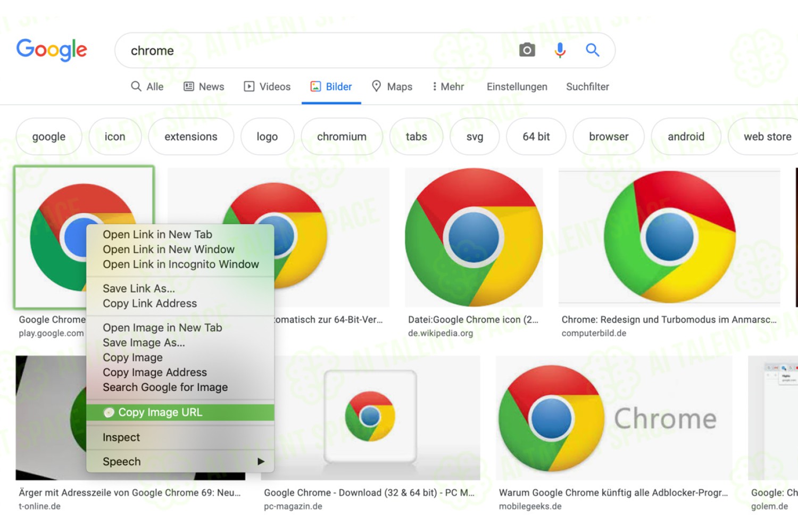Open Ärger mit Adresszeile von Google Chrome title

click(x=130, y=493)
